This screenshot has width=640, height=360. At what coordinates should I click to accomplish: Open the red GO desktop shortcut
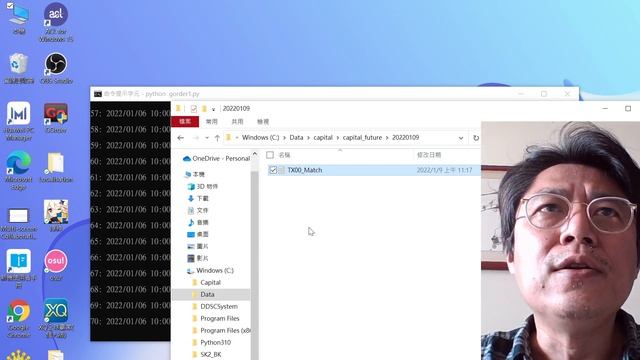(x=56, y=117)
